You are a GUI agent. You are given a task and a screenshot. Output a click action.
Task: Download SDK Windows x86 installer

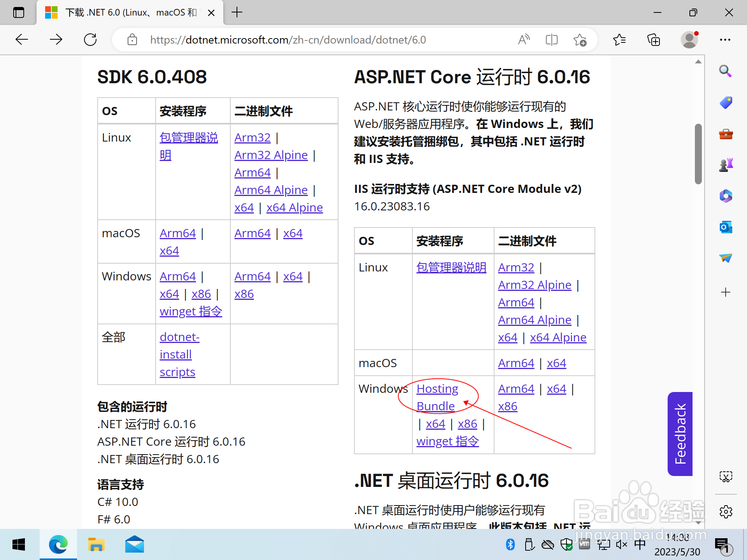(x=201, y=294)
